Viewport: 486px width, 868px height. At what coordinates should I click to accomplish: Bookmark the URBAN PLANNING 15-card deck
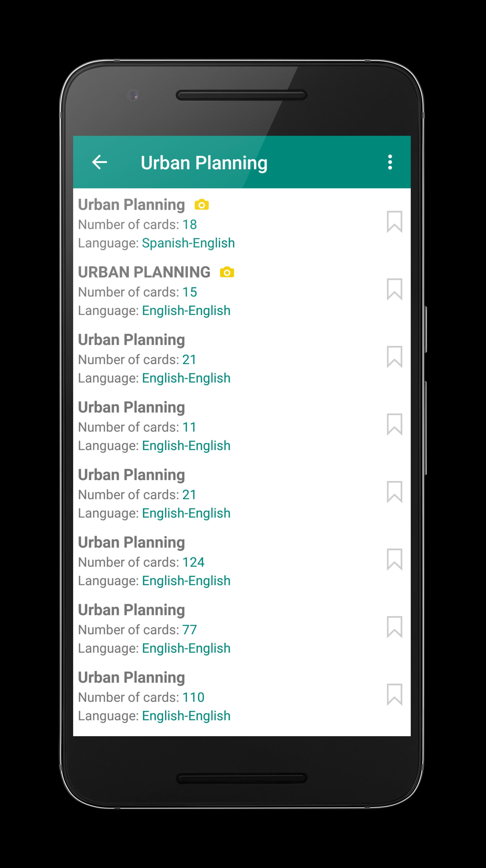(x=394, y=289)
